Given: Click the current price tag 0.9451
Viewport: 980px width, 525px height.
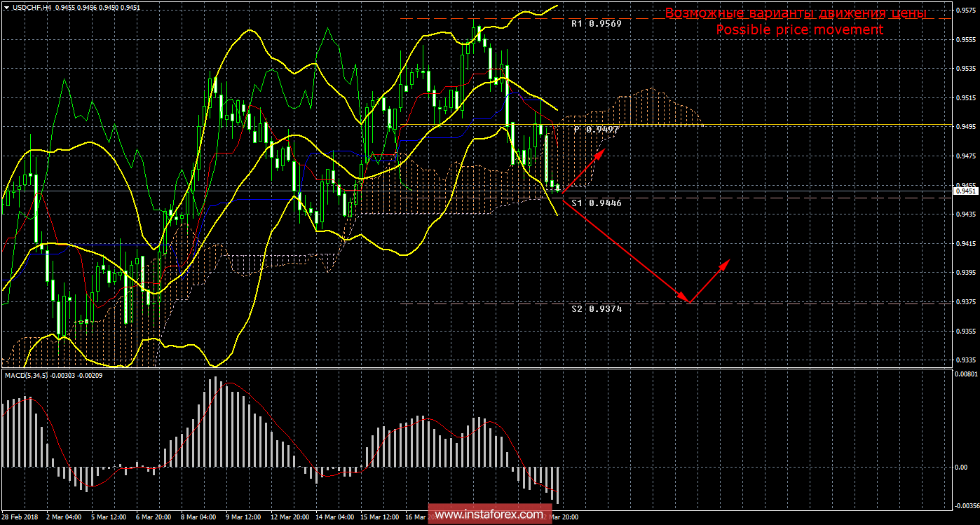Looking at the screenshot, I should pos(967,191).
